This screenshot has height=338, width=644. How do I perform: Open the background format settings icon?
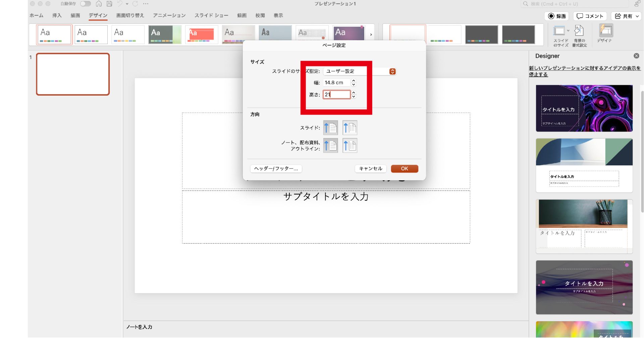pos(579,32)
